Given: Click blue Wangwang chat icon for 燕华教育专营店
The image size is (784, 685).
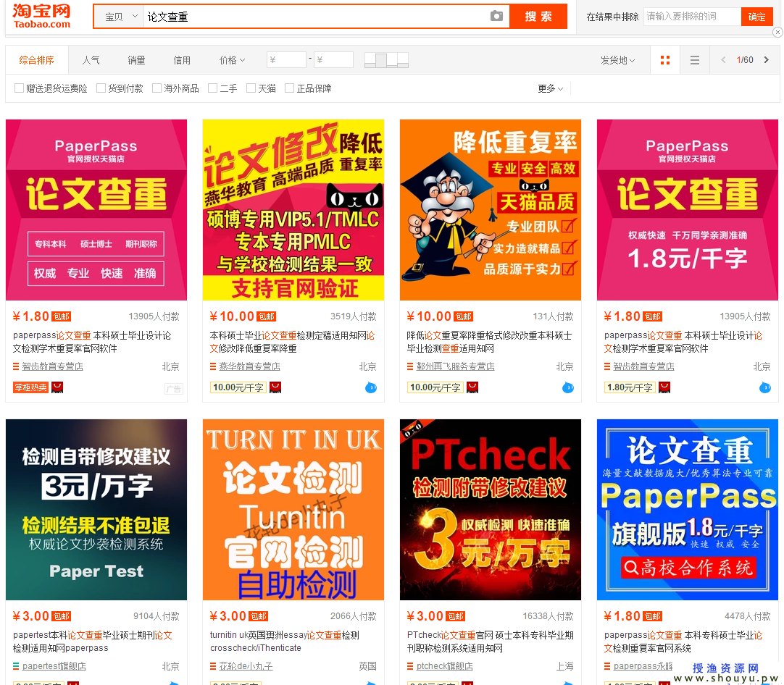Looking at the screenshot, I should [371, 387].
